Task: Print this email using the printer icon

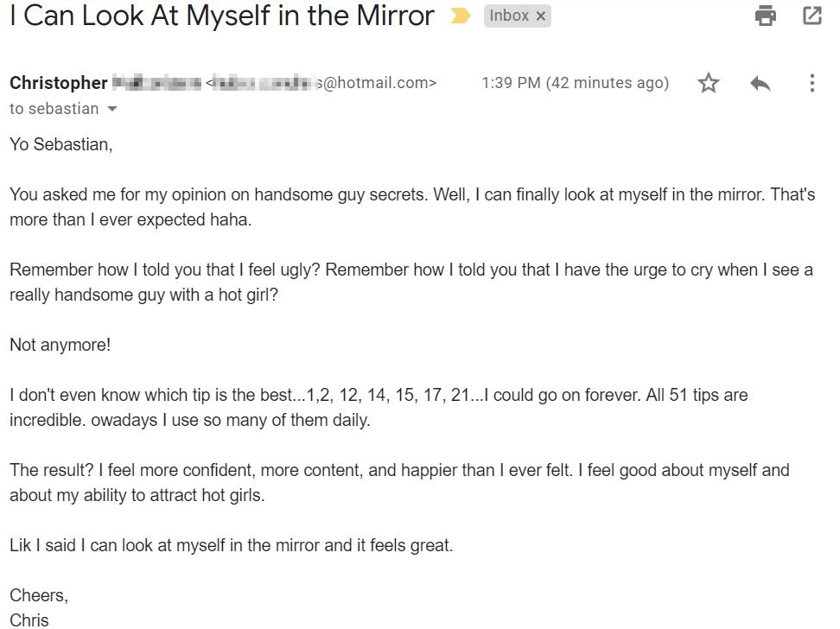Action: click(x=765, y=16)
